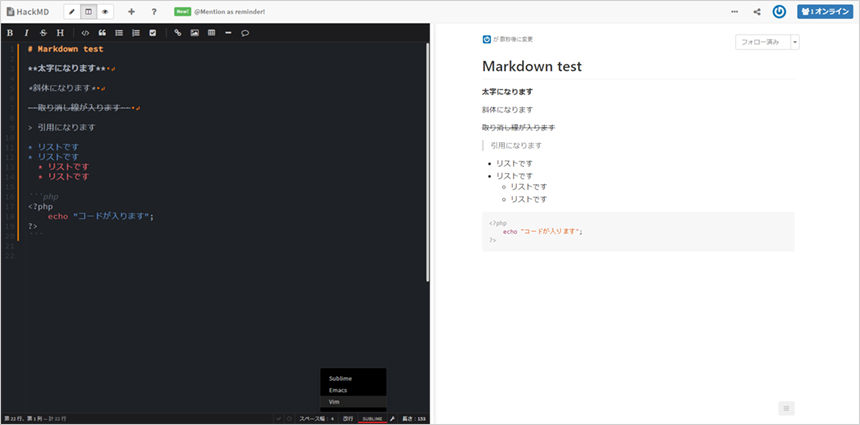Click the last-changed author avatar in preview
Screen dimensions: 860x425
pos(486,39)
